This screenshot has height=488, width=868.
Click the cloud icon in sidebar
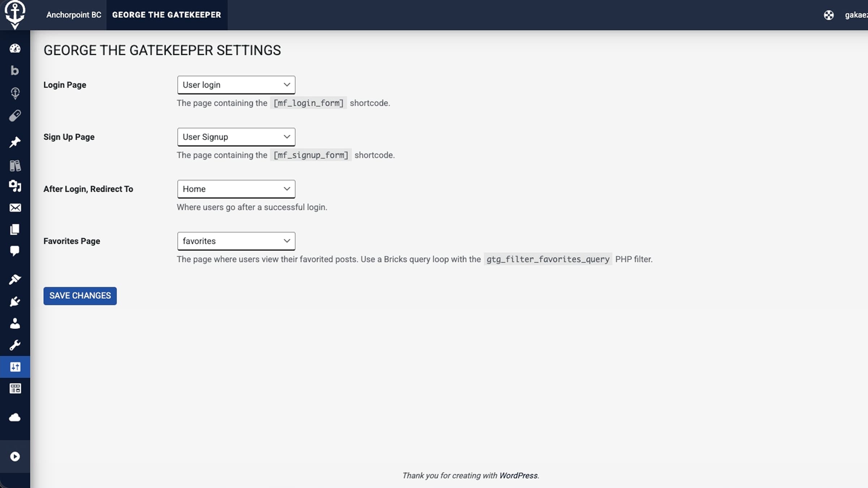(15, 418)
